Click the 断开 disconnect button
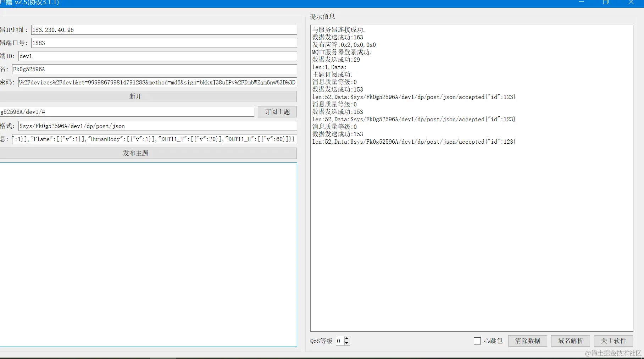Viewport: 644px width, 359px height. pos(148,96)
